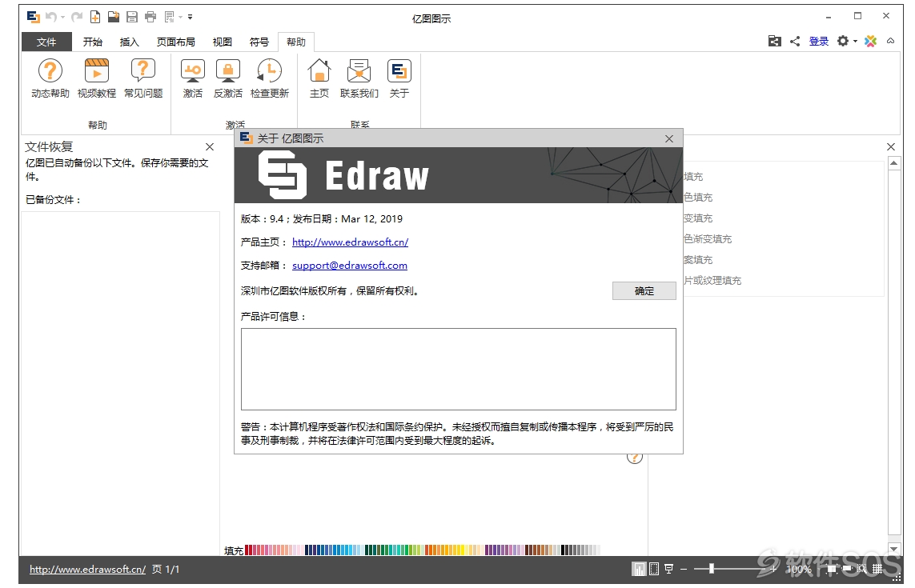
Task: Click the 100% zoom value in status bar
Action: click(x=799, y=570)
